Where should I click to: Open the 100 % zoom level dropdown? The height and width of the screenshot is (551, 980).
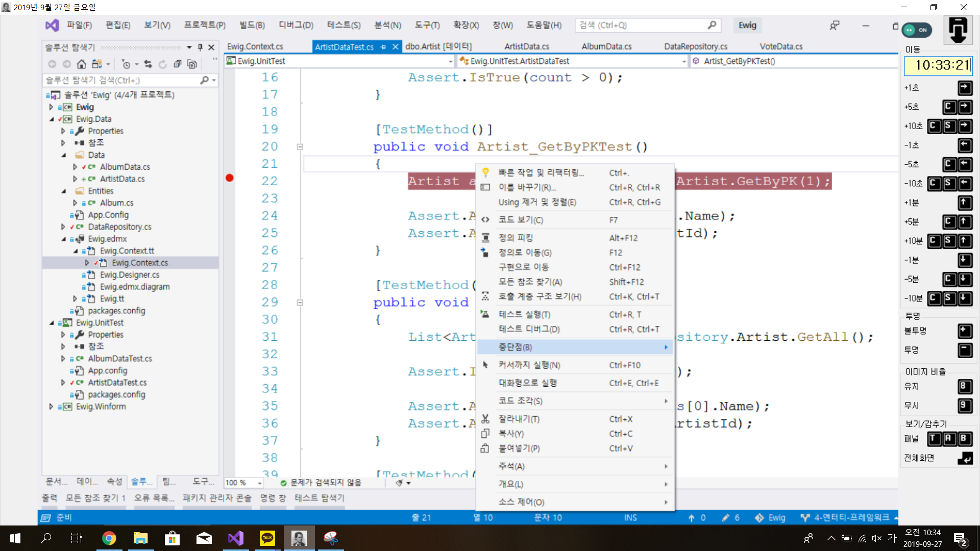(260, 483)
